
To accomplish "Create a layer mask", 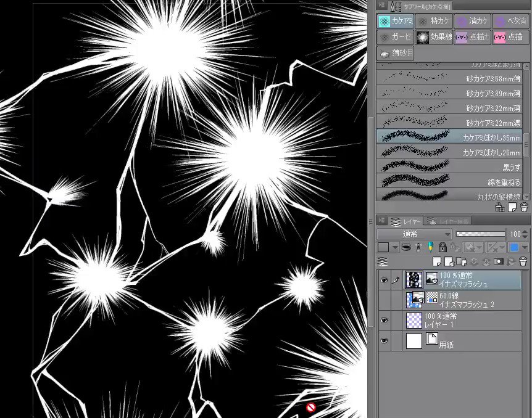I will (499, 261).
